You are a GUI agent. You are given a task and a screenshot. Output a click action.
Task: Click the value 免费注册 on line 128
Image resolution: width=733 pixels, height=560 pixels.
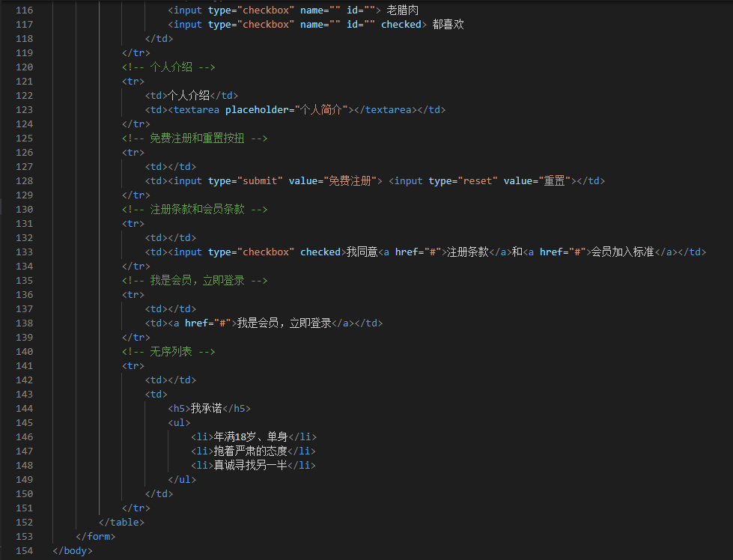(x=350, y=181)
